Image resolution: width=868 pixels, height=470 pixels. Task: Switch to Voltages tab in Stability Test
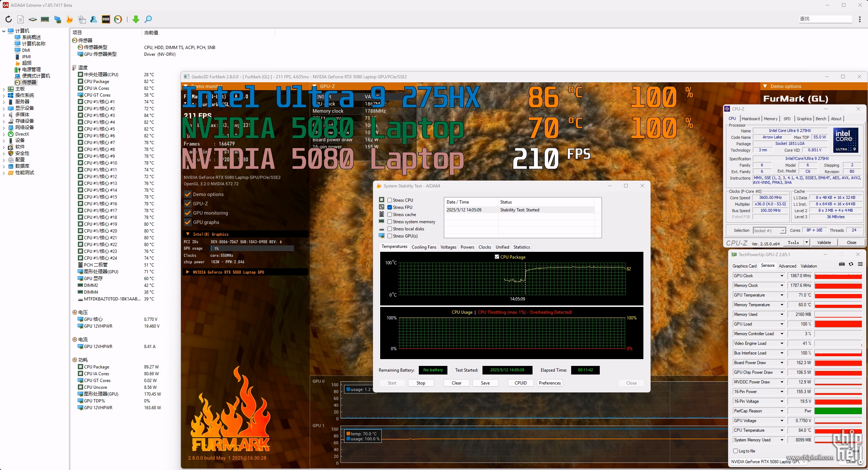448,247
